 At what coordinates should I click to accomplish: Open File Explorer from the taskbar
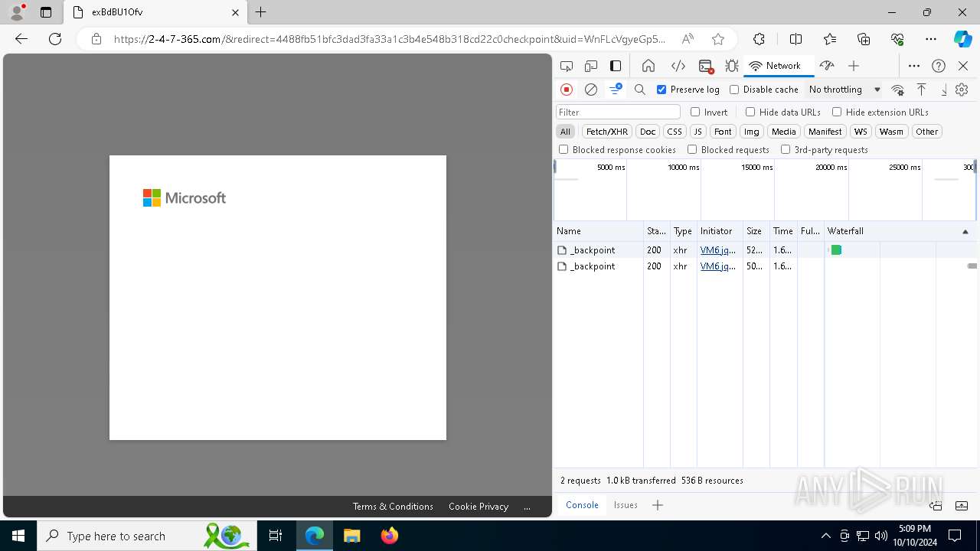[352, 536]
